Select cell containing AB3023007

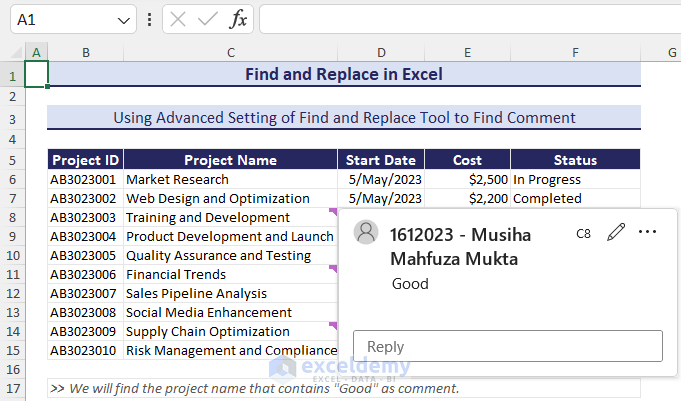[86, 293]
